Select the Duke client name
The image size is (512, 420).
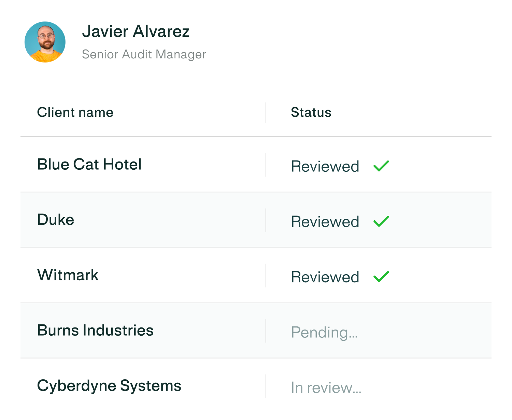(56, 220)
